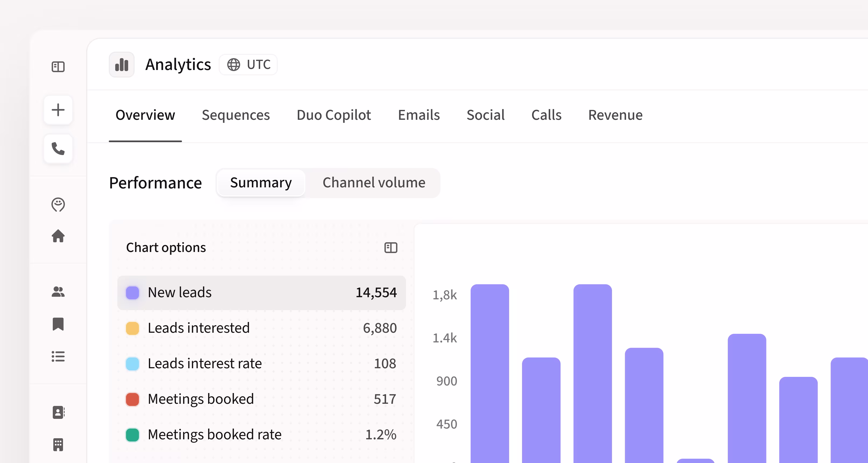Screen dimensions: 868x463
Task: Click the green Meetings booked rate swatch
Action: [132, 435]
